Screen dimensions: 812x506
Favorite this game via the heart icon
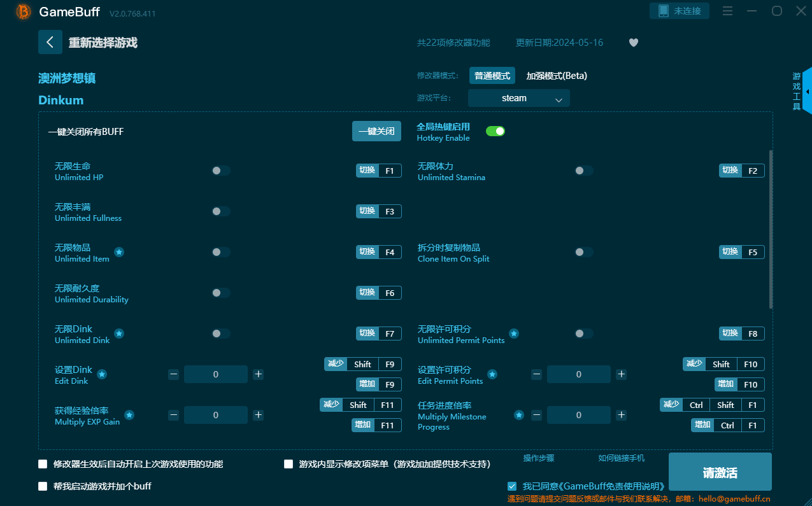click(x=633, y=42)
